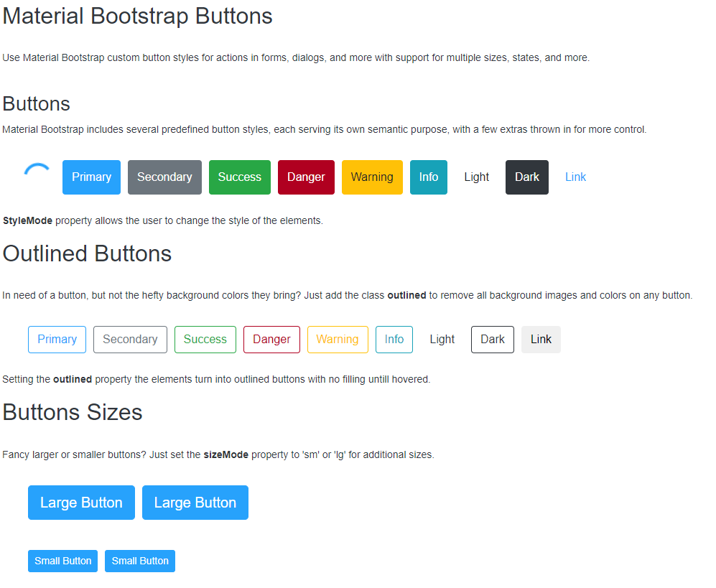Viewport: 716px width, 588px height.
Task: Click the filled Light button
Action: point(476,177)
